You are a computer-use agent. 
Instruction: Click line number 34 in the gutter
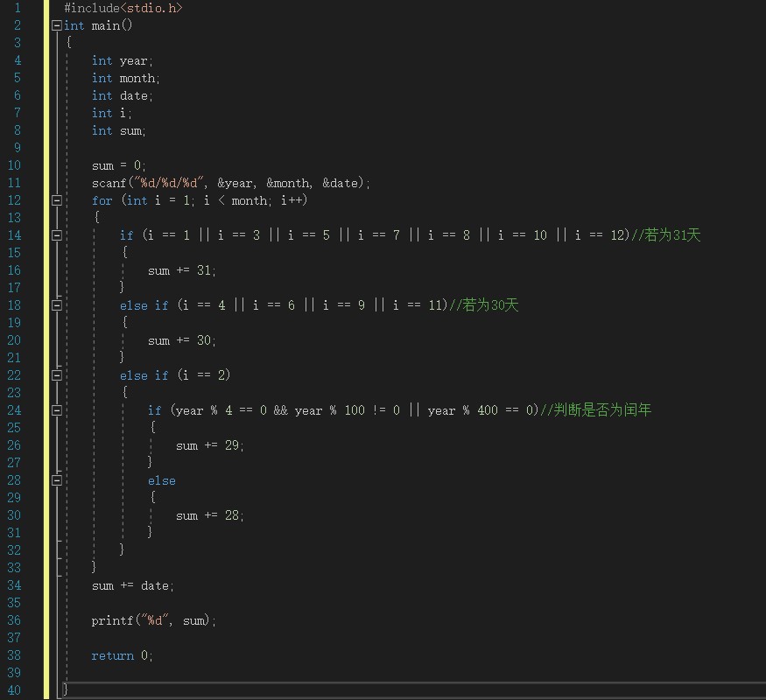point(14,585)
